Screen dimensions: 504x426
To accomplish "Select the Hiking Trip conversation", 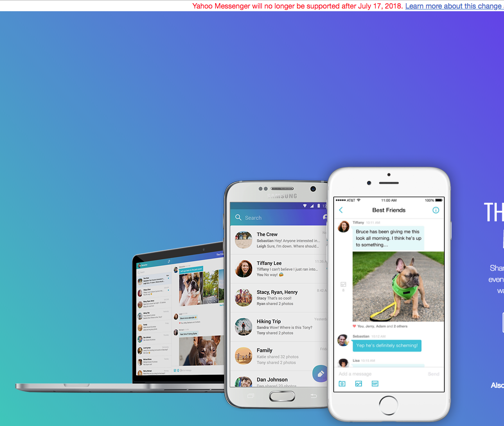I will click(279, 327).
